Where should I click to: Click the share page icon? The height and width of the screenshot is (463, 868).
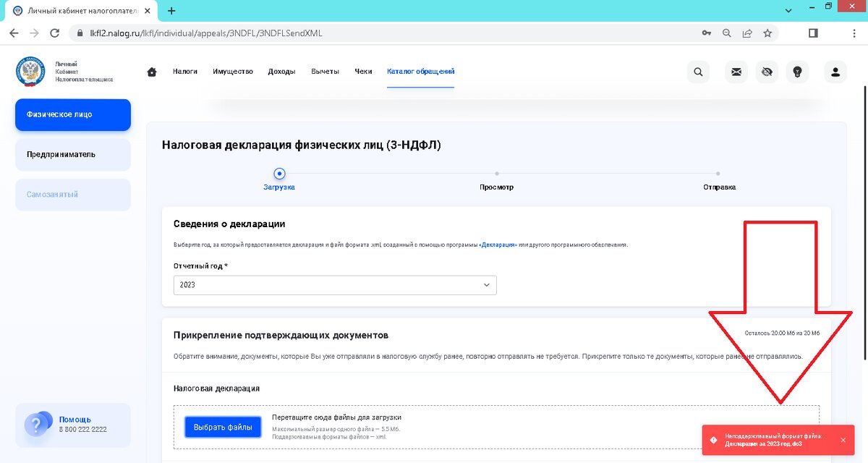tap(747, 33)
